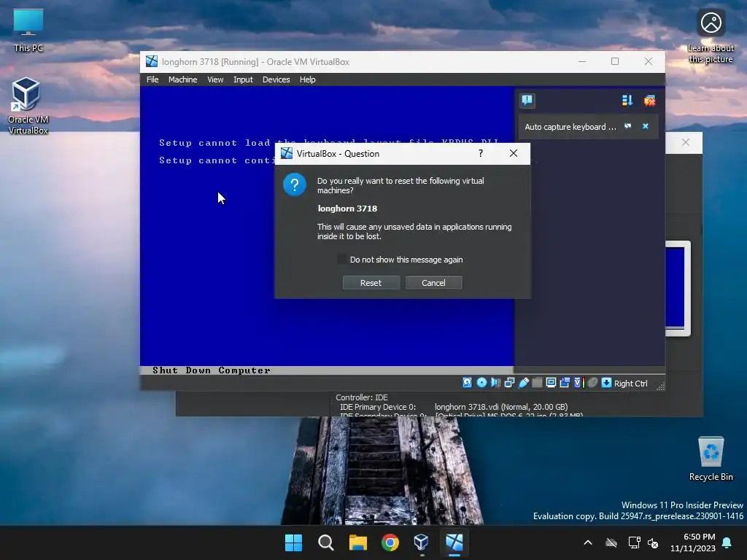747x560 pixels.
Task: Dismiss the Auto capture keyboard notification
Action: pyautogui.click(x=646, y=126)
